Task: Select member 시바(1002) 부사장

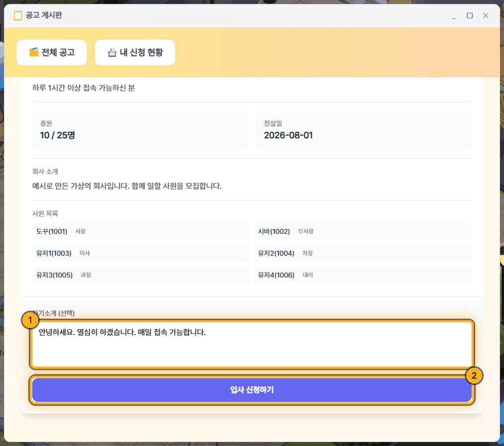Action: 363,231
